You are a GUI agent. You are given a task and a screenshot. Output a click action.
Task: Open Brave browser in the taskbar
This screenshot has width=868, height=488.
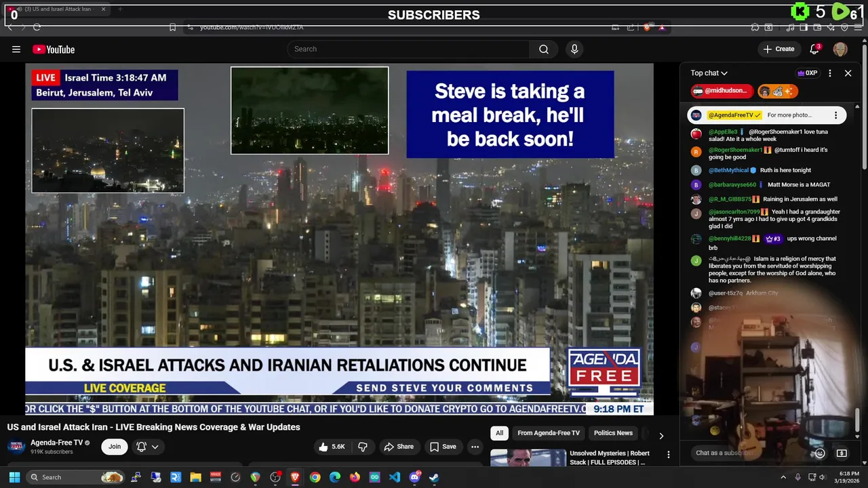click(295, 477)
